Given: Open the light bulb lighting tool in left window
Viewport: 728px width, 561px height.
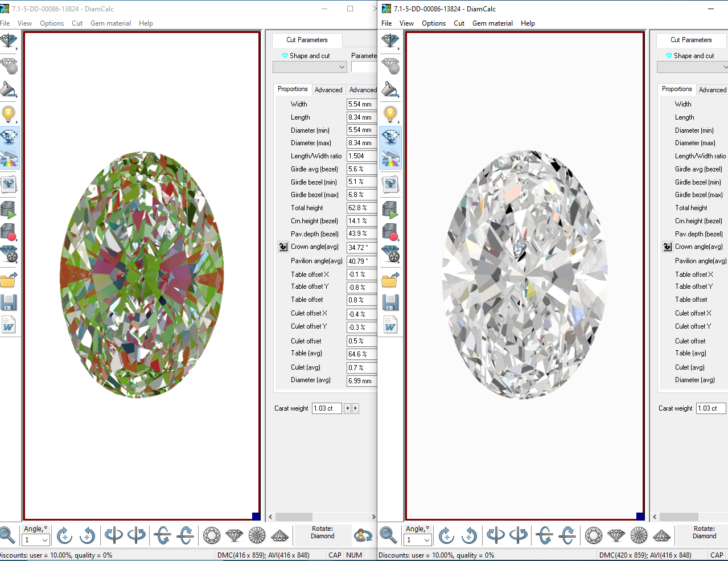Looking at the screenshot, I should point(9,114).
